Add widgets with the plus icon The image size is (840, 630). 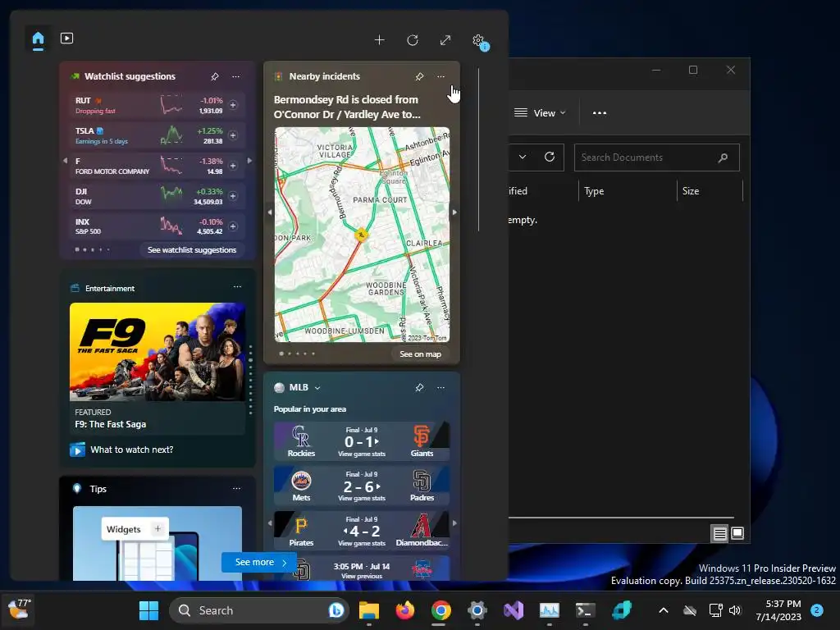point(379,40)
